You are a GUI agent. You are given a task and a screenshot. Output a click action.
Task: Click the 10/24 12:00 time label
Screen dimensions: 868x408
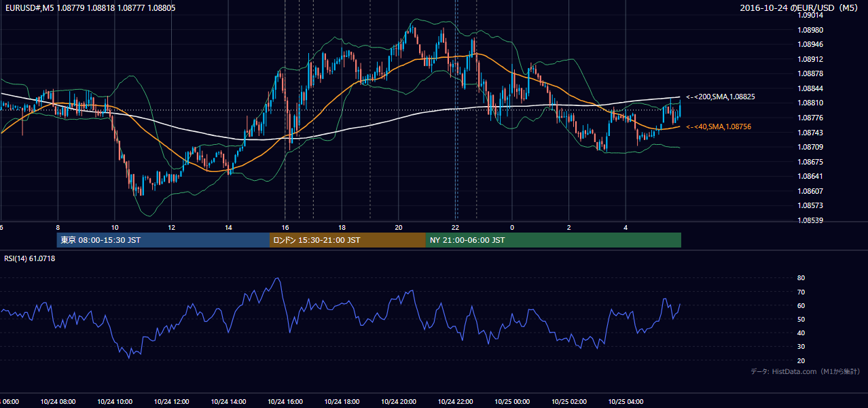tap(171, 402)
